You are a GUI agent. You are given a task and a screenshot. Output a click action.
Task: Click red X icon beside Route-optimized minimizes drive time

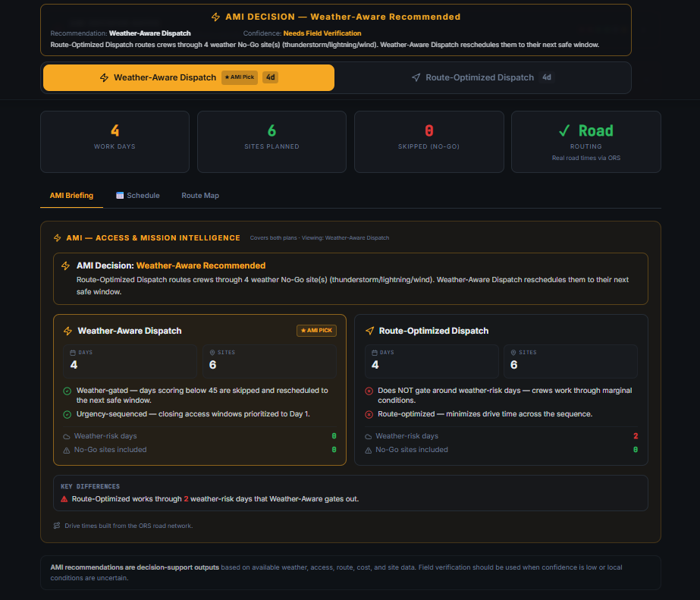pyautogui.click(x=369, y=414)
